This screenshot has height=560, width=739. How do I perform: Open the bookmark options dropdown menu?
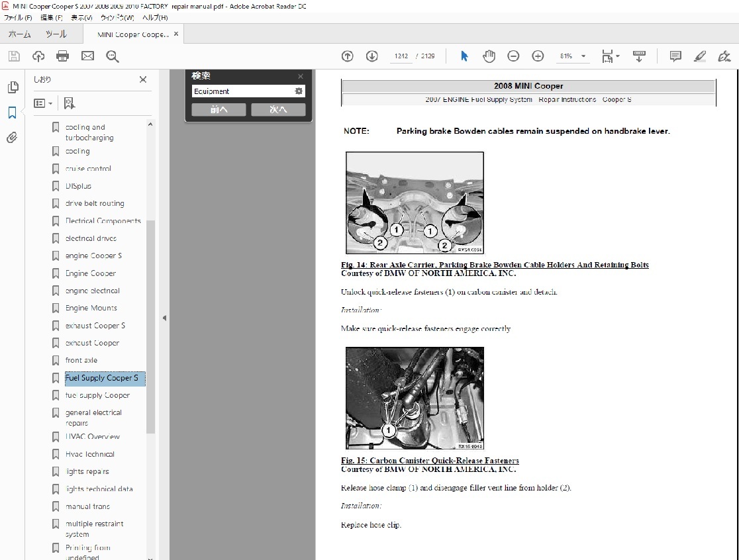click(x=43, y=103)
